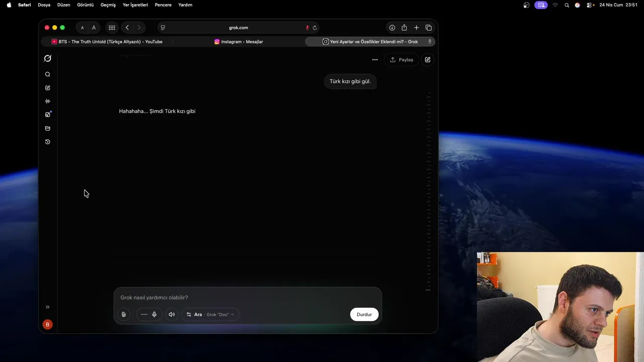Open the red B profile avatar
The image size is (644, 362).
(x=47, y=325)
